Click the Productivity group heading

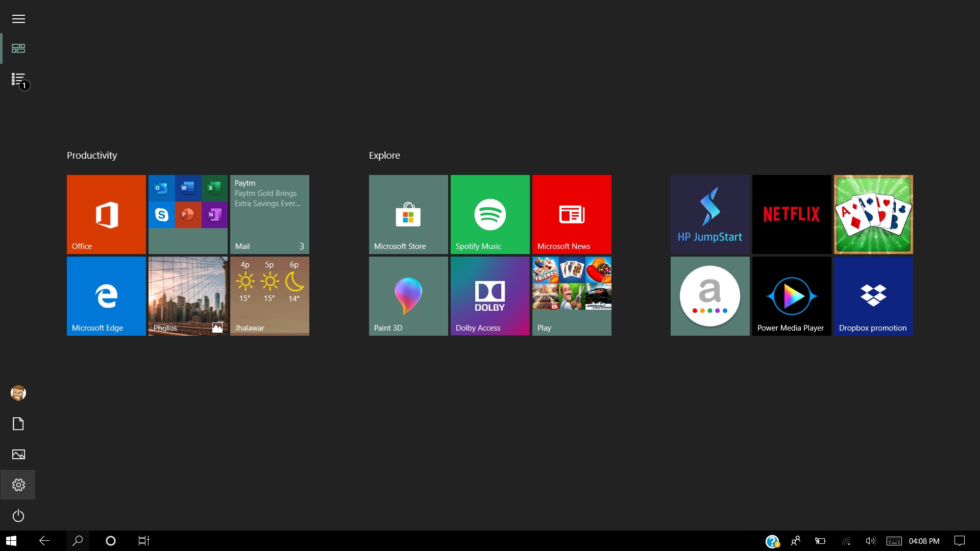point(92,156)
